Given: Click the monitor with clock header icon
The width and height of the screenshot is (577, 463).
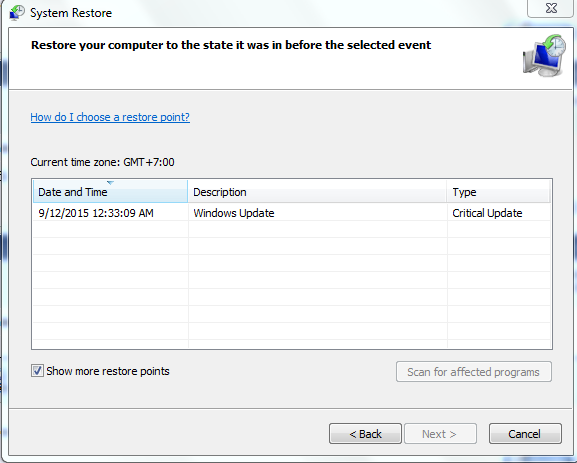Looking at the screenshot, I should click(544, 56).
